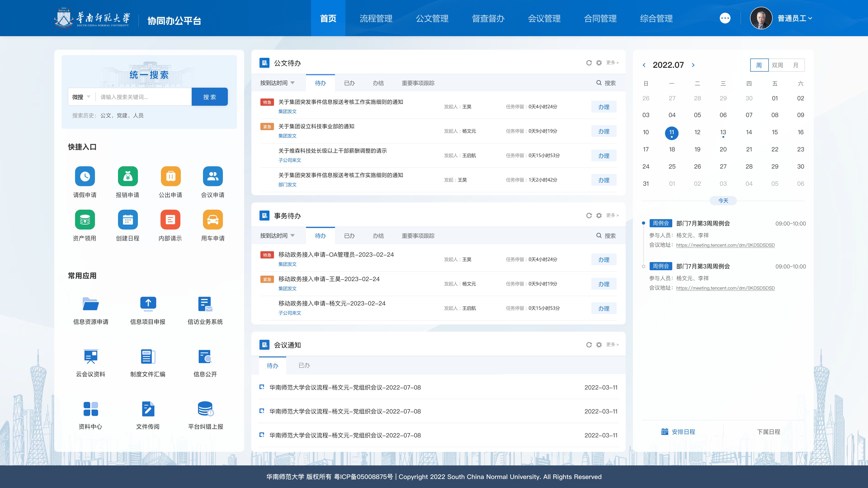
Task: Open 按到达时间 sort dropdown in 公文待办
Action: [277, 83]
